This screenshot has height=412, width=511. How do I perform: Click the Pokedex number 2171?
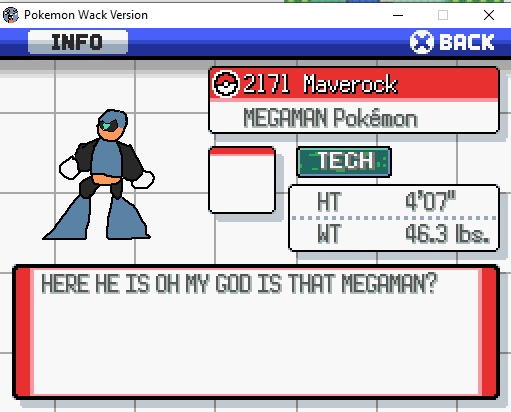coord(266,84)
